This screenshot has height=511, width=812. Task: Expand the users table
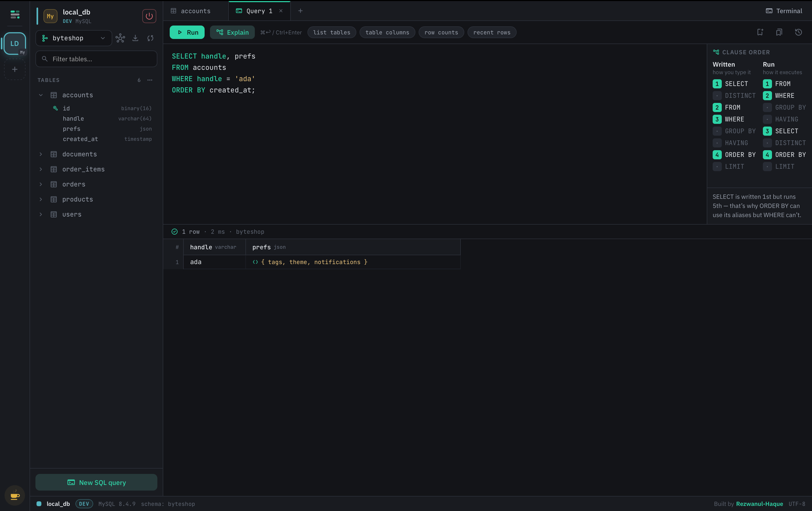pos(41,214)
